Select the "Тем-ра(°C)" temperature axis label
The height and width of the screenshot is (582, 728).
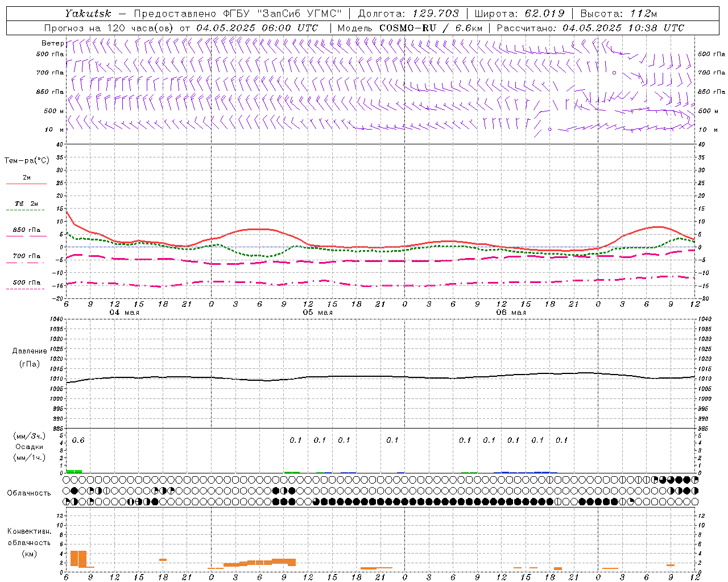(x=27, y=161)
